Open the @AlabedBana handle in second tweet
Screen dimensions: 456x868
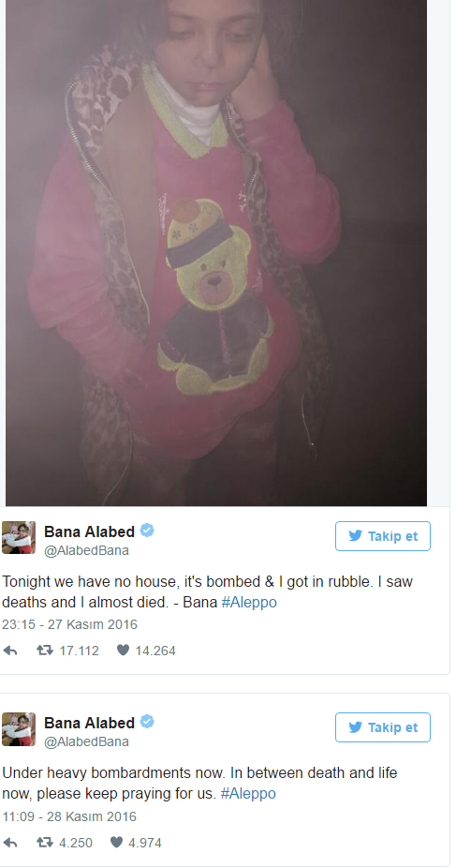86,742
